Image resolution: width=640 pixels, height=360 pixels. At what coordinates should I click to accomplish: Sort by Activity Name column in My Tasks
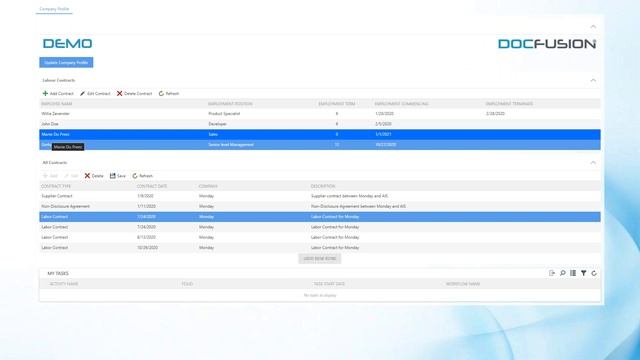pos(64,284)
